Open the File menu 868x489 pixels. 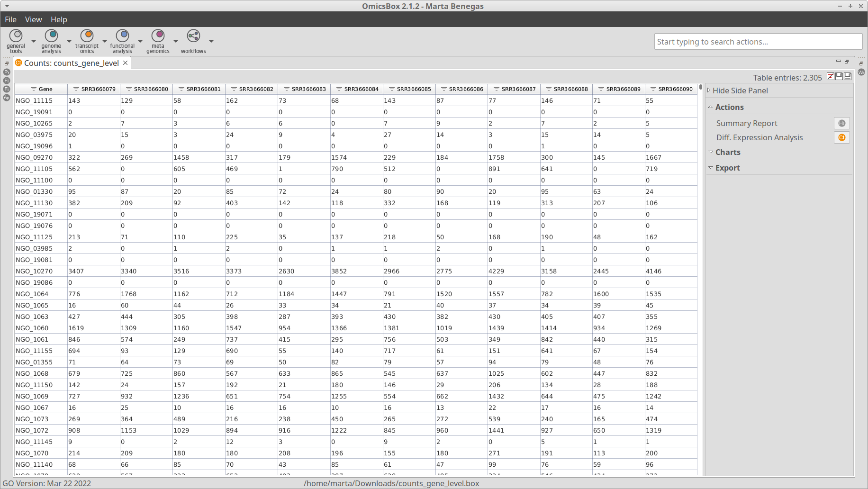[x=10, y=19]
